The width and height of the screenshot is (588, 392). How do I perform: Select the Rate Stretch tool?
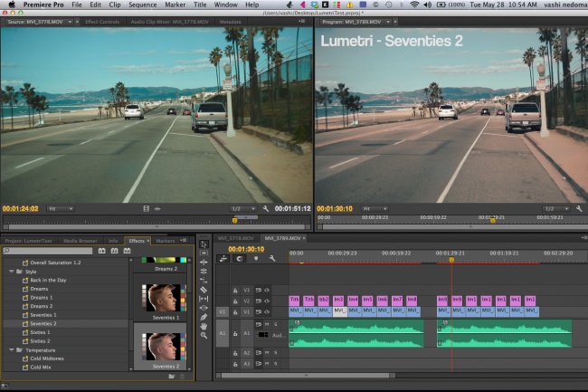204,281
